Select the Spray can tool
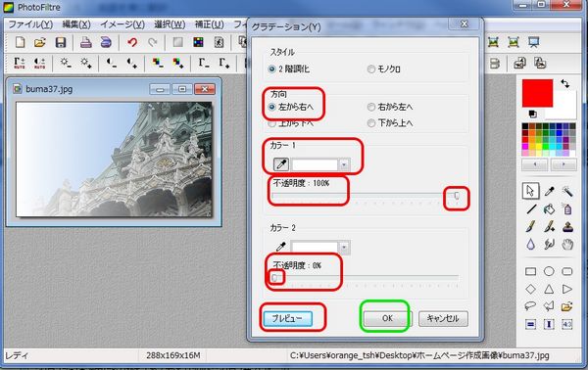Image resolution: width=588 pixels, height=370 pixels. [567, 208]
